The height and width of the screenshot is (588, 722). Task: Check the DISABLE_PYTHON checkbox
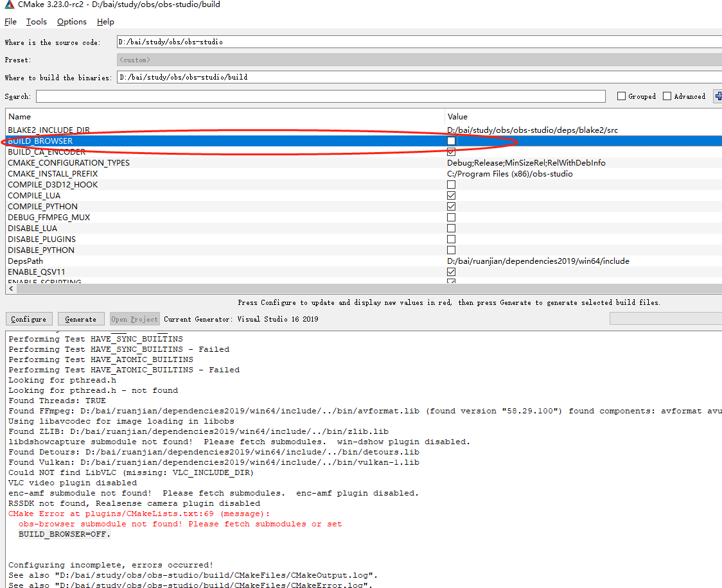pyautogui.click(x=451, y=250)
